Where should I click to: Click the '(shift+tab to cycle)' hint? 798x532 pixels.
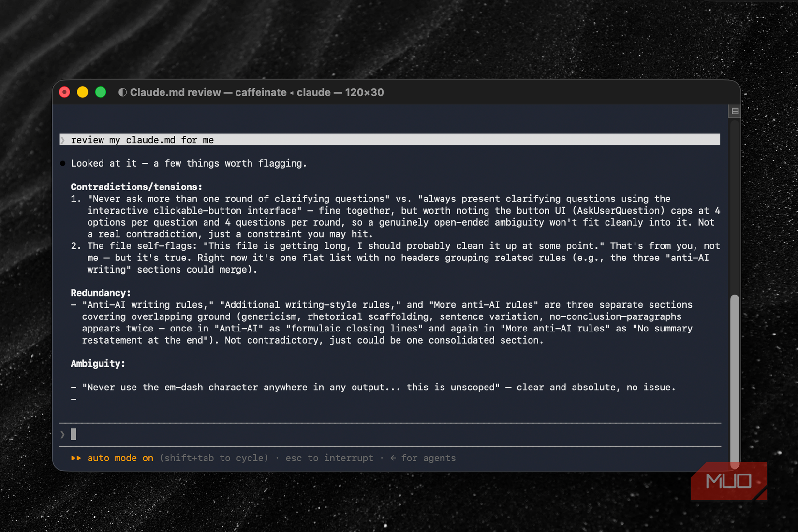coord(214,458)
